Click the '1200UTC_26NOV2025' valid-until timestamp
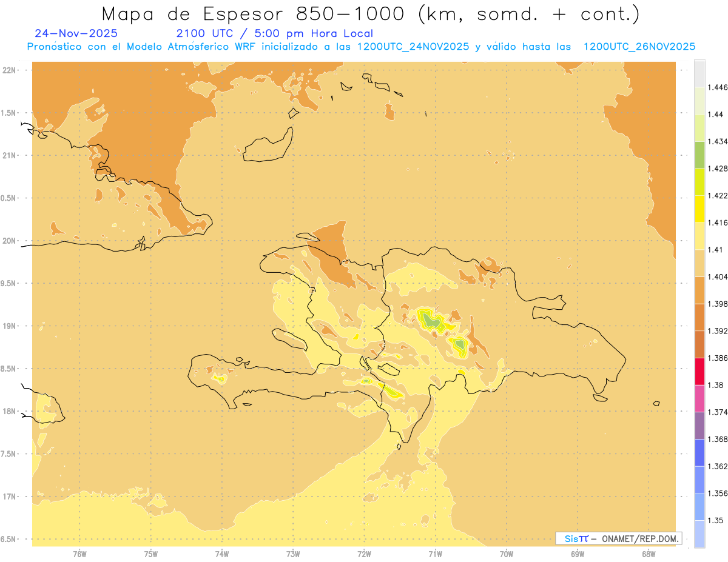The image size is (728, 562). (639, 47)
